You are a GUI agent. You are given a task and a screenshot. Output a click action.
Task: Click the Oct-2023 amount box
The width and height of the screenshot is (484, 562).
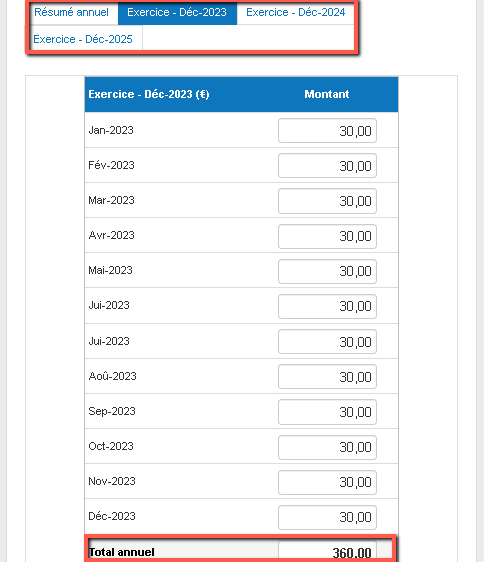(327, 447)
